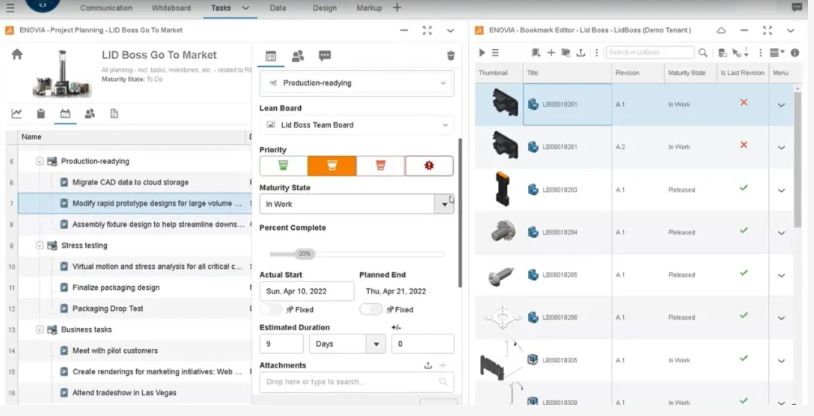
Task: Collapse the Production-readying tree group
Action: tap(39, 162)
